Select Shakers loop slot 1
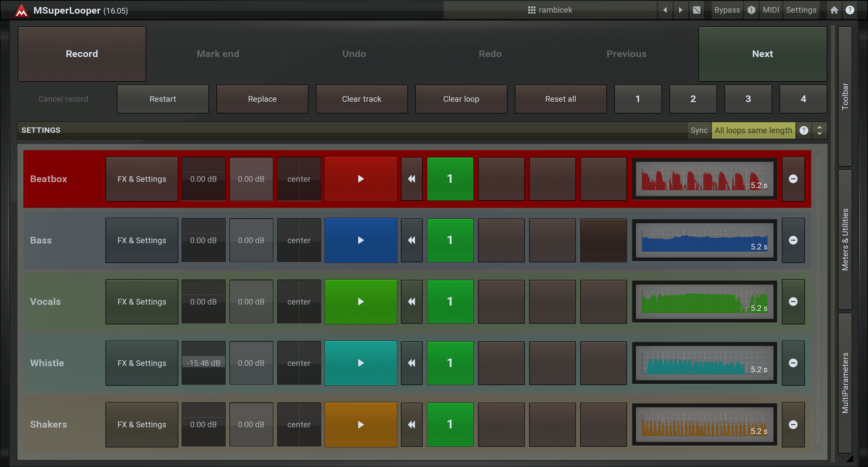This screenshot has width=868, height=467. pos(450,425)
